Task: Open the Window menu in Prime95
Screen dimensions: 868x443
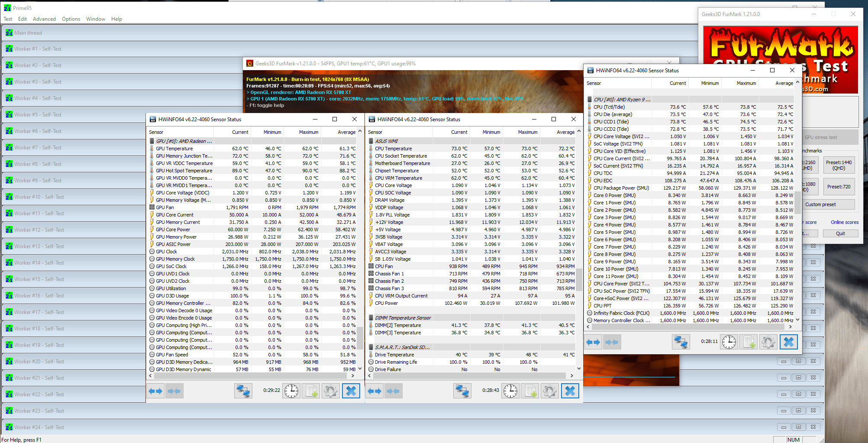Action: 96,19
